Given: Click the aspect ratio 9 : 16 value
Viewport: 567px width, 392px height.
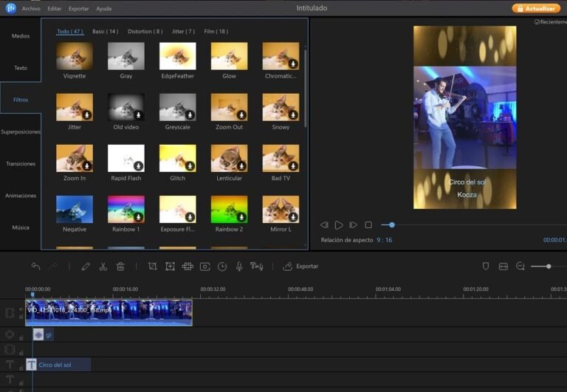Looking at the screenshot, I should pyautogui.click(x=384, y=240).
